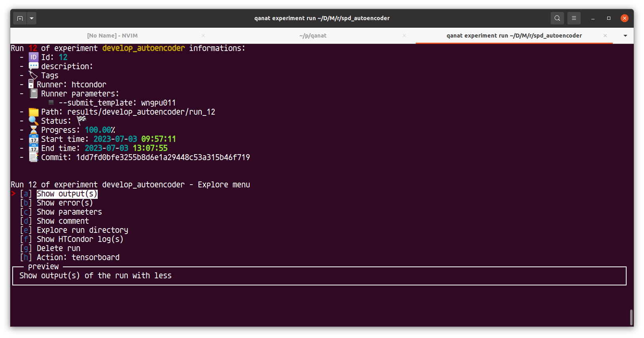The width and height of the screenshot is (644, 338).
Task: Click the Explore menu heading line
Action: pyautogui.click(x=130, y=185)
